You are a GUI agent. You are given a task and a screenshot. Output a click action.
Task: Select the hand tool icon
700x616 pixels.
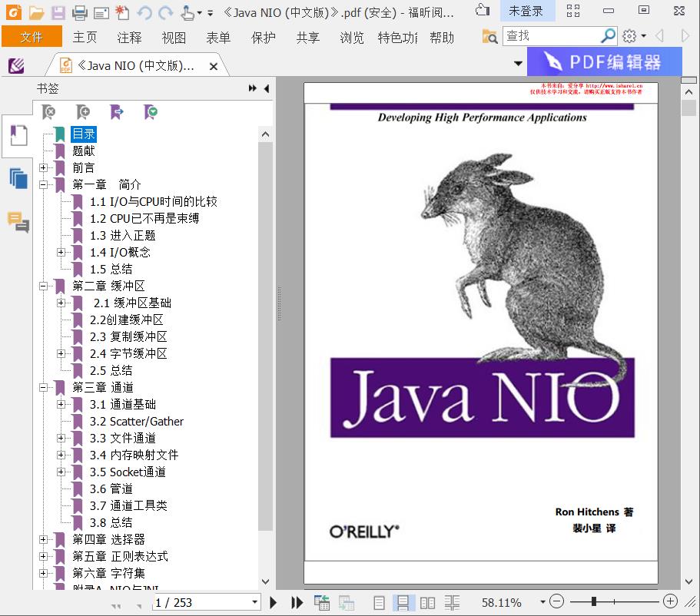pyautogui.click(x=187, y=12)
